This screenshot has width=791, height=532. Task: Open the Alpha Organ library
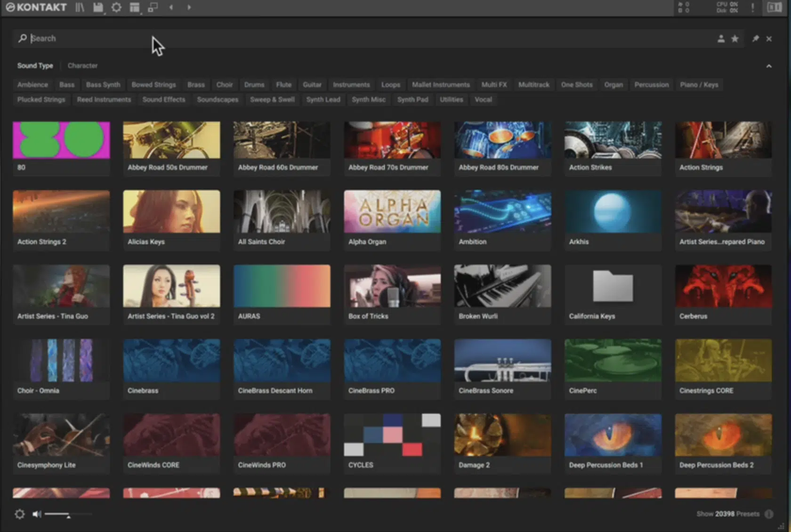click(392, 220)
